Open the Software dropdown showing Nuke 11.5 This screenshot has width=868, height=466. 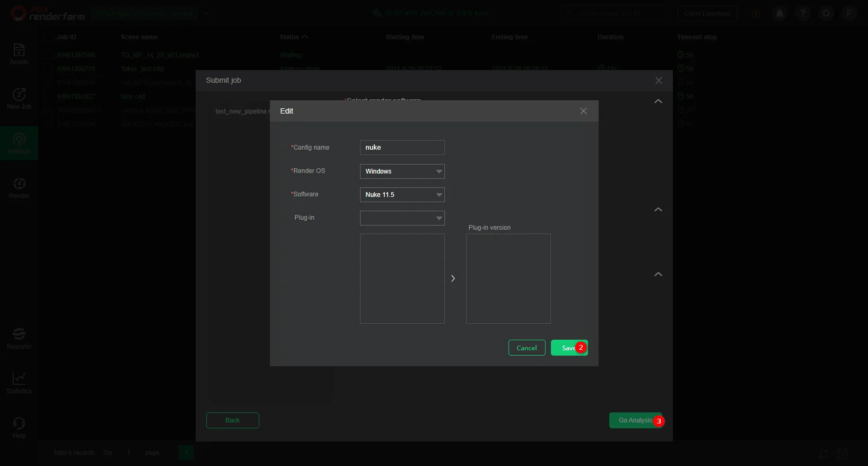tap(402, 195)
